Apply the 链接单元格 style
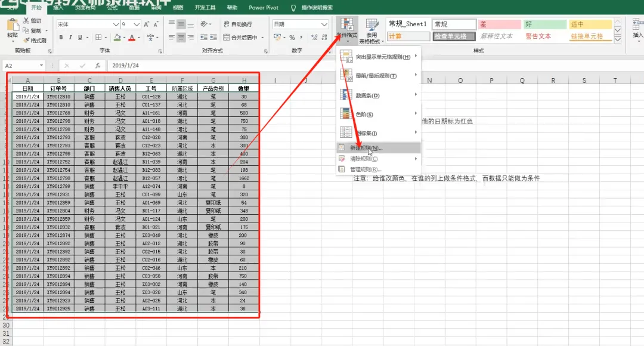This screenshot has width=644, height=346. [x=590, y=36]
